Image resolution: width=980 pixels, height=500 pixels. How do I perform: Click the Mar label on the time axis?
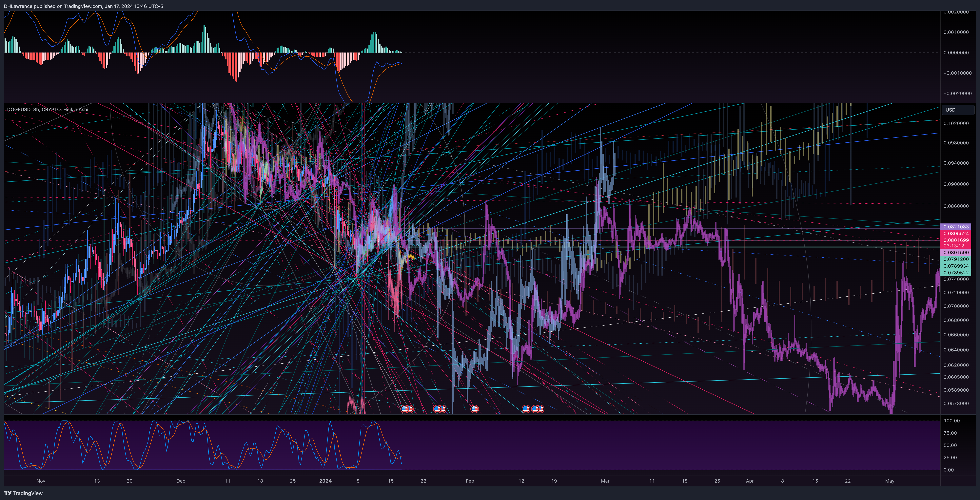point(605,481)
